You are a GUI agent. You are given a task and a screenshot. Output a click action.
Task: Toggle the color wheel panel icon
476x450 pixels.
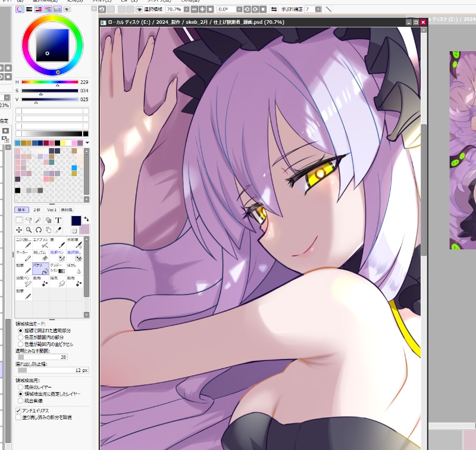click(x=20, y=10)
